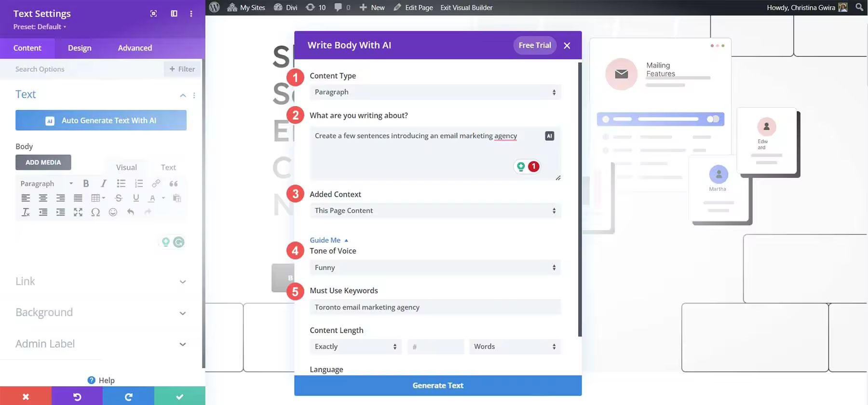Click the WordPress logo in admin bar
868x405 pixels.
coord(215,7)
